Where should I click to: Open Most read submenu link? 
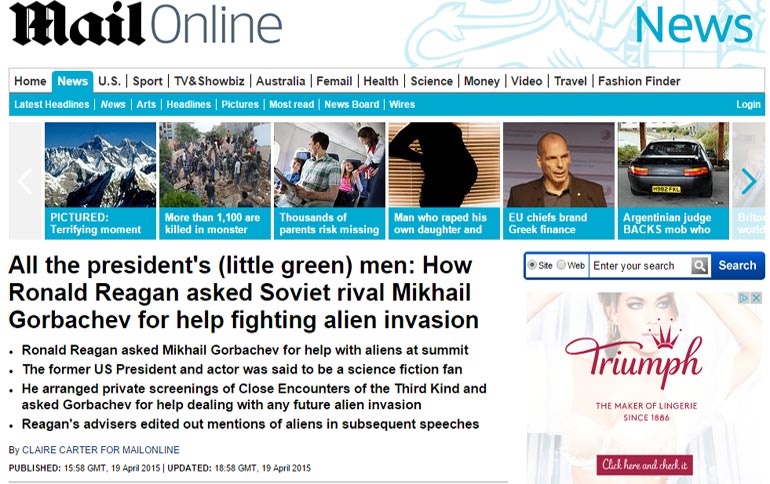pyautogui.click(x=291, y=105)
